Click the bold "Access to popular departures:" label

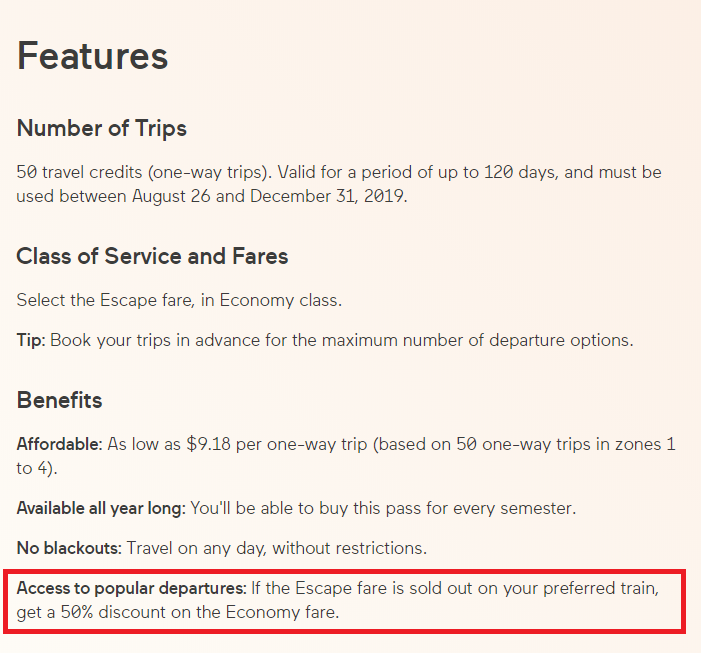pos(130,587)
